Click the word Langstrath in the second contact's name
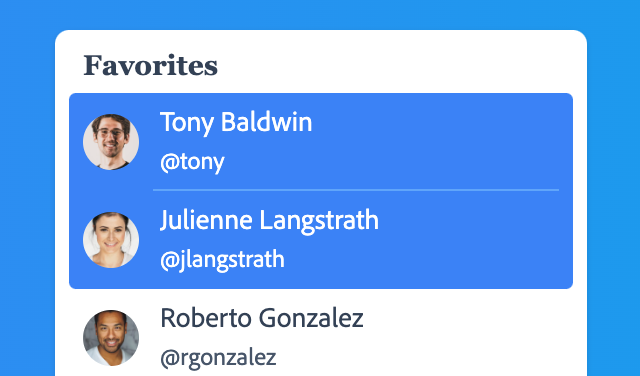The height and width of the screenshot is (376, 640). point(319,222)
